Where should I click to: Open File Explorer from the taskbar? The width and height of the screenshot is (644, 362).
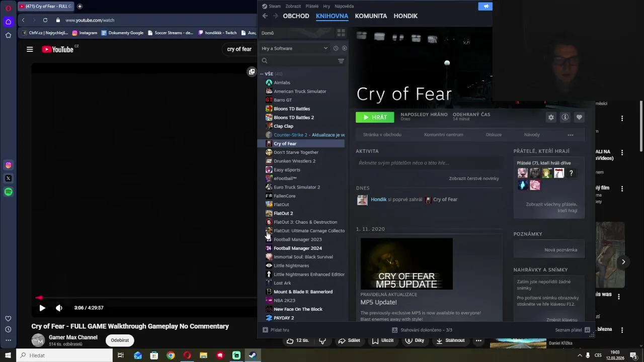(x=203, y=355)
